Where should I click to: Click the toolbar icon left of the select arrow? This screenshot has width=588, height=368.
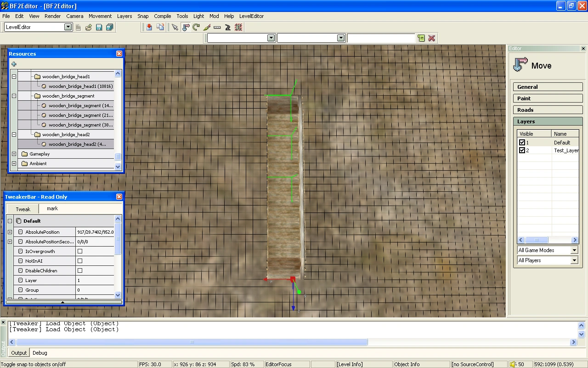[x=160, y=27]
